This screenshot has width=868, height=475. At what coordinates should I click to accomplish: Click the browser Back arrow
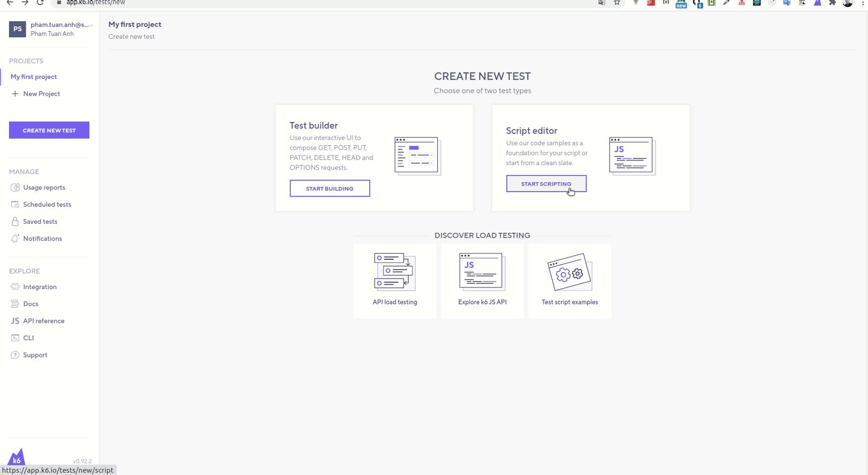pyautogui.click(x=10, y=3)
